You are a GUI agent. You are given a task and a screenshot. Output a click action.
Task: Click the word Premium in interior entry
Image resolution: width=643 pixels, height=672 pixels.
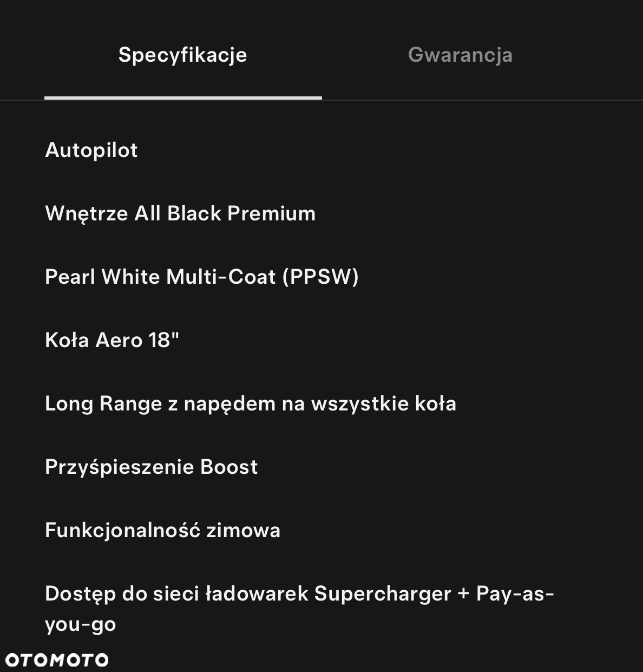[x=272, y=213]
